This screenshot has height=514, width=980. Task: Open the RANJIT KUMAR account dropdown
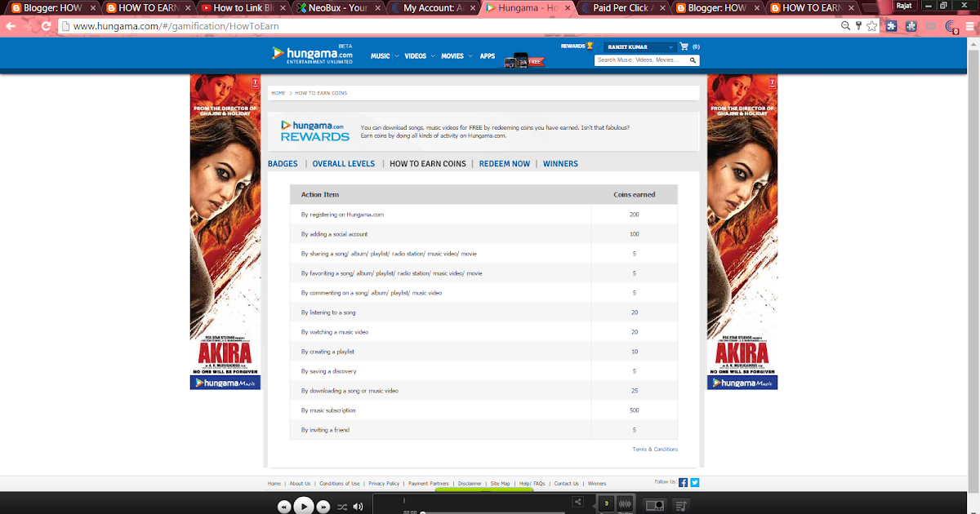[x=639, y=47]
